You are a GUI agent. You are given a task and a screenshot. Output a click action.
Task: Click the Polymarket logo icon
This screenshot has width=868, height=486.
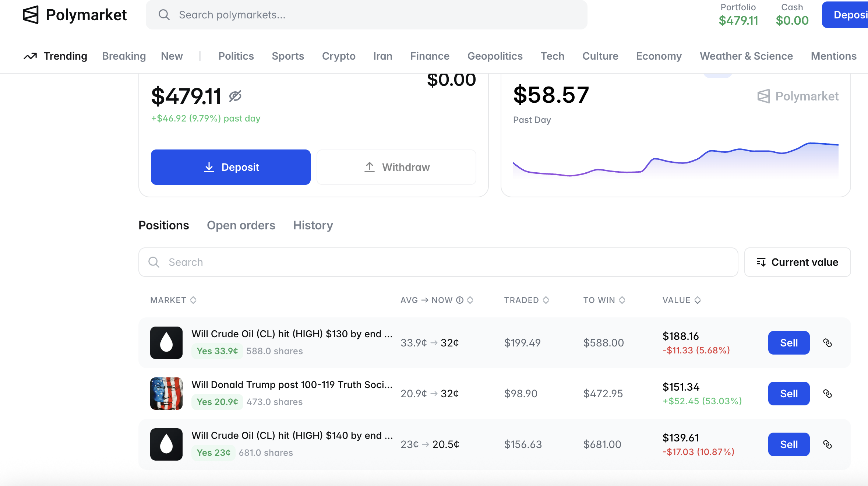[31, 15]
